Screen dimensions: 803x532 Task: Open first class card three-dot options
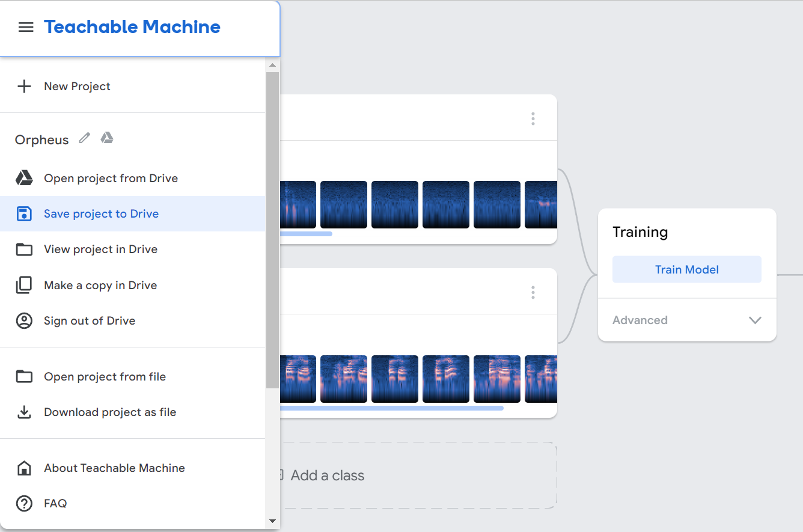click(533, 119)
